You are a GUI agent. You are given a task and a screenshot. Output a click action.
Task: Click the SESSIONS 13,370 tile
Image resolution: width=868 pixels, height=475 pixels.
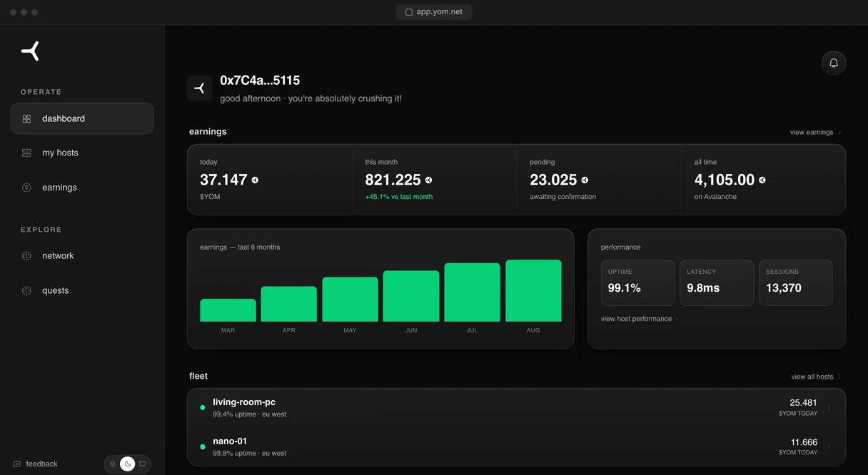pos(795,282)
